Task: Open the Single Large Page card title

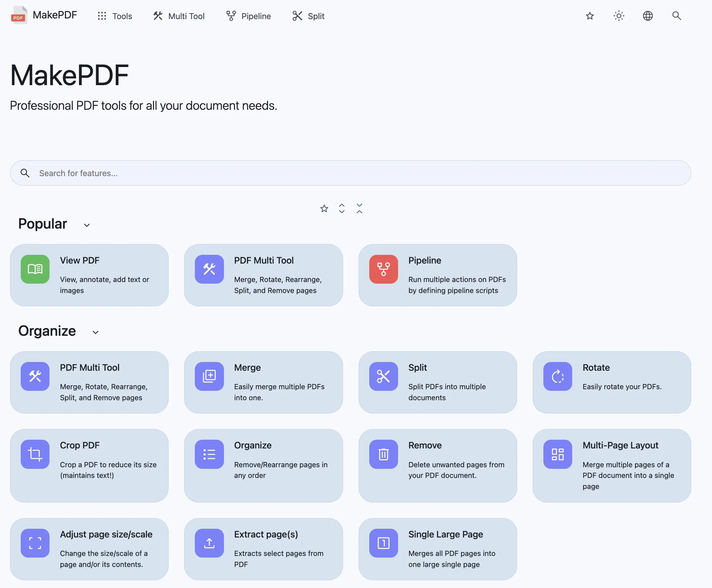Action: click(x=446, y=534)
